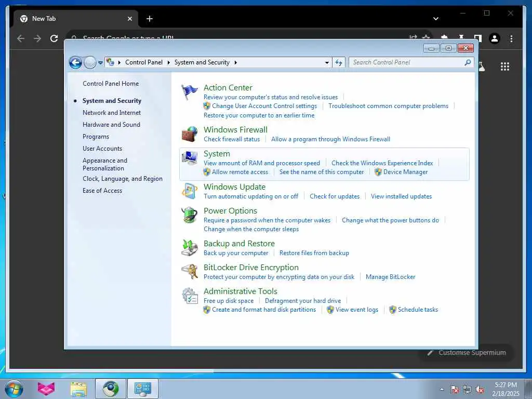Open the System computer monitor icon

(189, 158)
